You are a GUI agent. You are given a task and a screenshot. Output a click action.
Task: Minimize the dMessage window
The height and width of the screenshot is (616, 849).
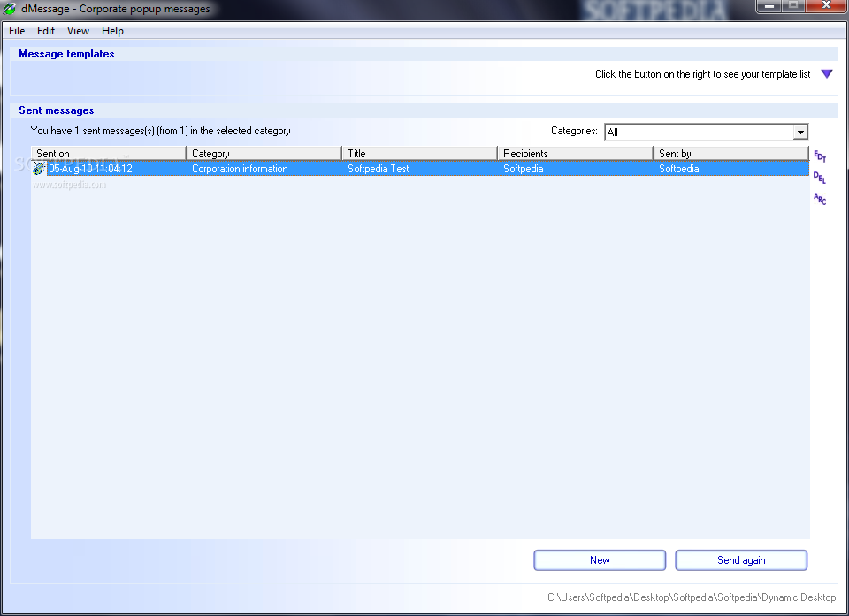pos(769,6)
